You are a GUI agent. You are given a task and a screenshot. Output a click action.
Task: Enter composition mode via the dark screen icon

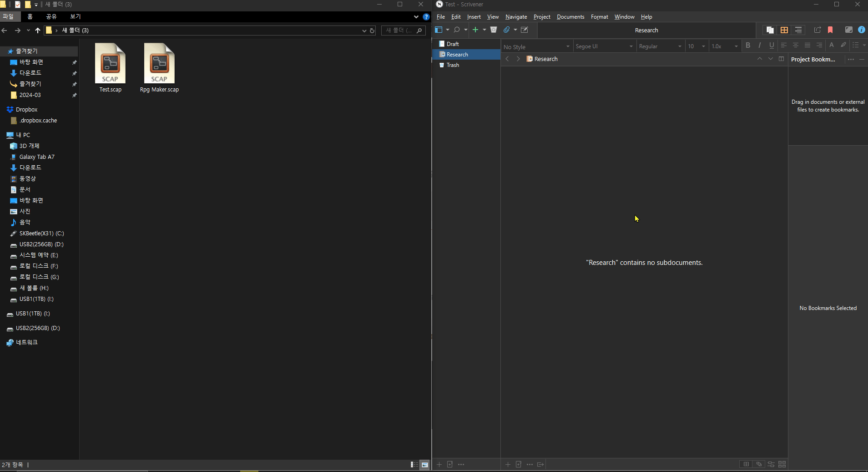pos(848,30)
